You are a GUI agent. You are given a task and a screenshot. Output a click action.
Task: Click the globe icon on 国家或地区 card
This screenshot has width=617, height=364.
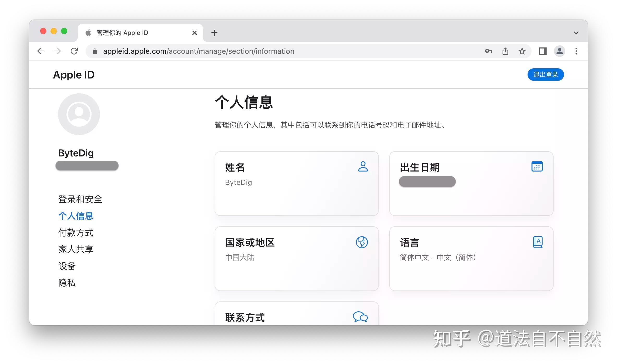(362, 242)
